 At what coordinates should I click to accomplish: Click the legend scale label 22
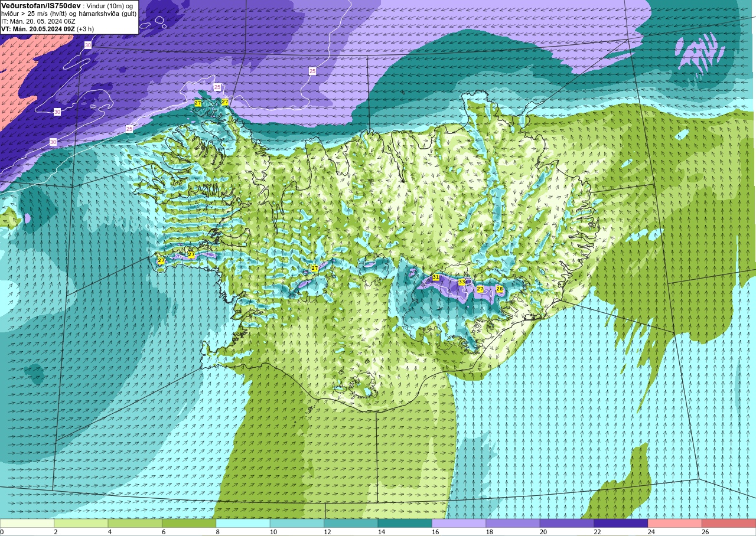(597, 532)
